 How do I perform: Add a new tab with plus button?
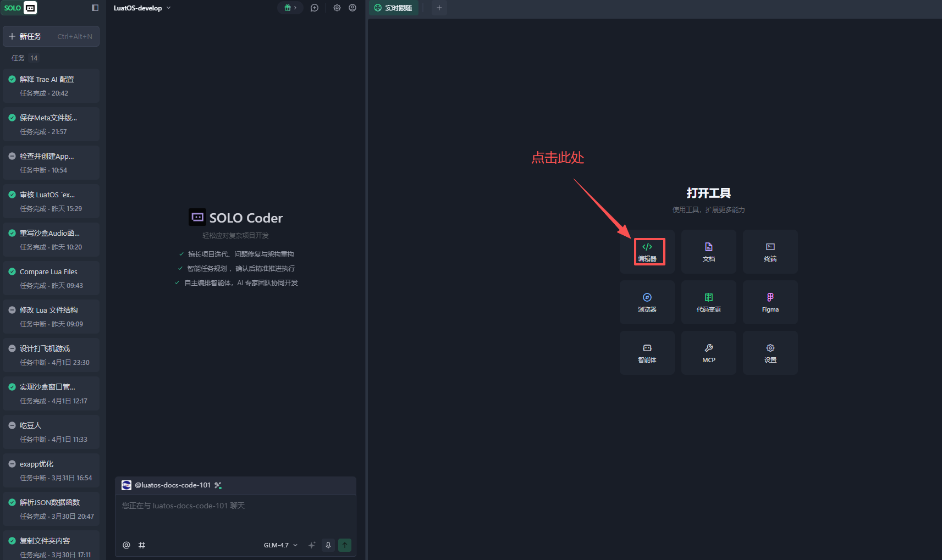coord(439,8)
